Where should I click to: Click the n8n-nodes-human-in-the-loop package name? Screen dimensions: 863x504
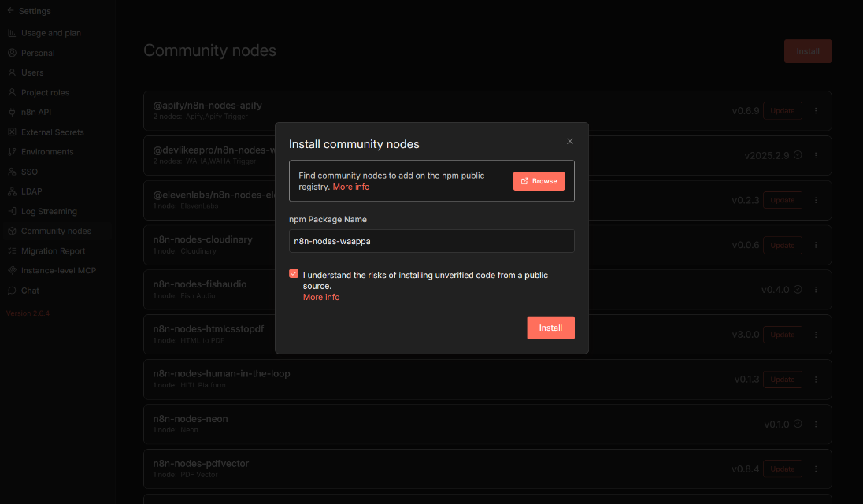tap(221, 373)
